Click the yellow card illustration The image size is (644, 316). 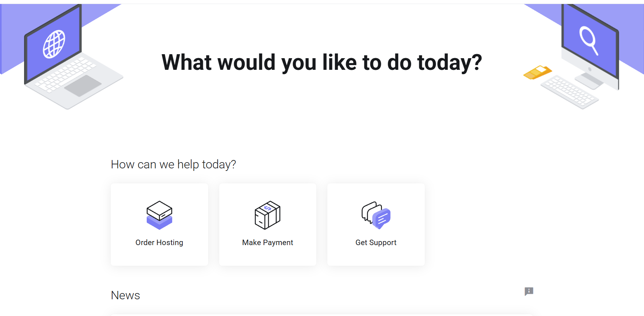click(537, 72)
